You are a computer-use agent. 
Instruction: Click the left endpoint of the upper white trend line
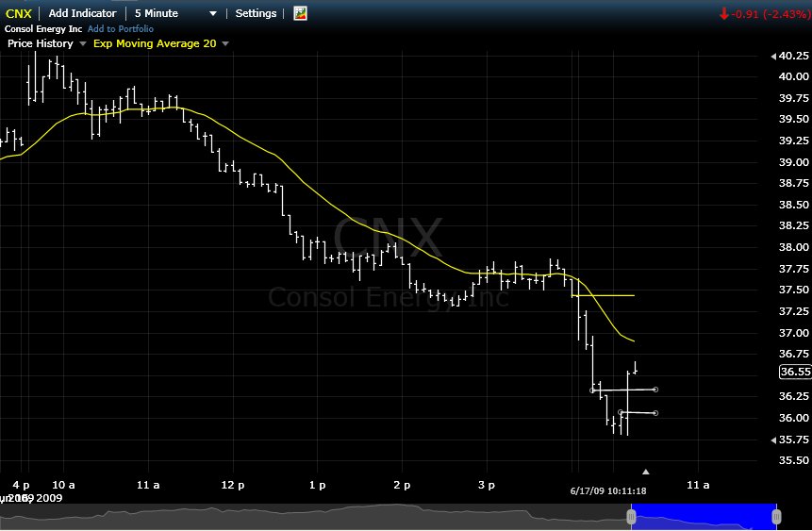click(592, 390)
